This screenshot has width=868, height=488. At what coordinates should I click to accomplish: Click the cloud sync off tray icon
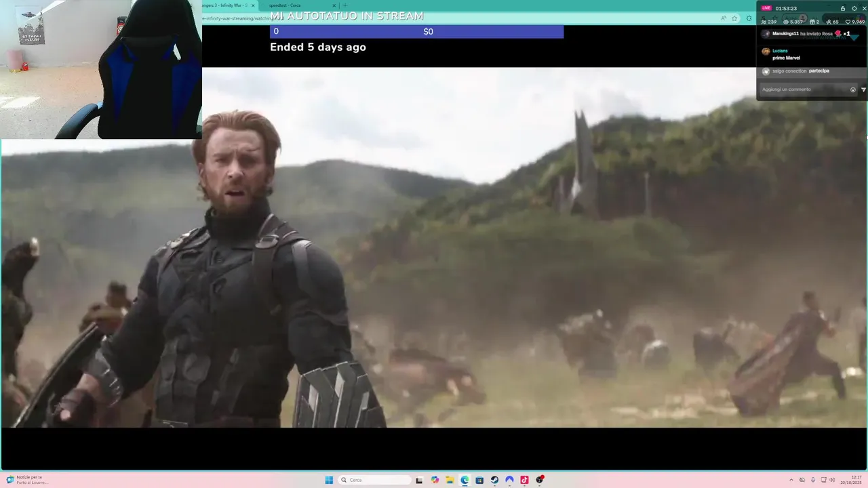[x=802, y=480]
